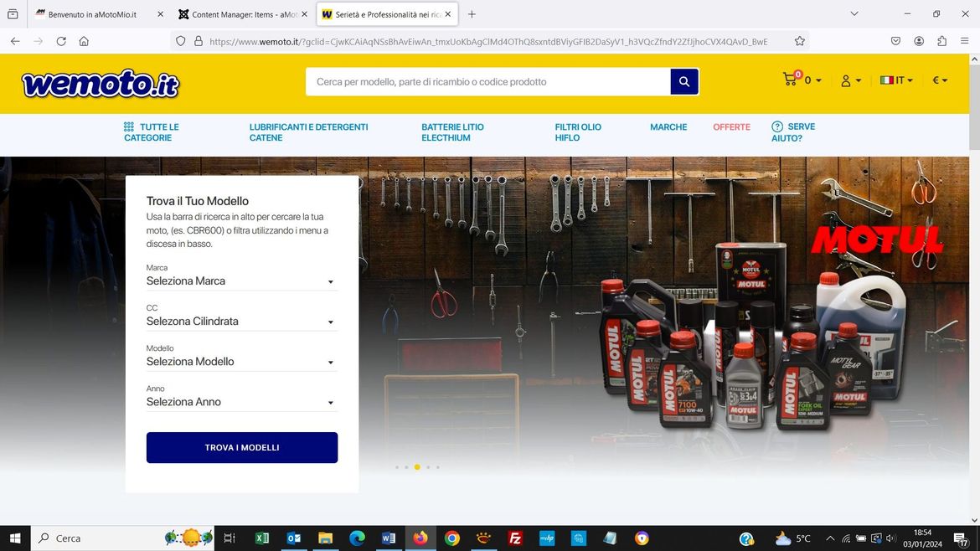Open the Tutte le Categorie menu
The height and width of the screenshot is (551, 980).
[x=152, y=131]
